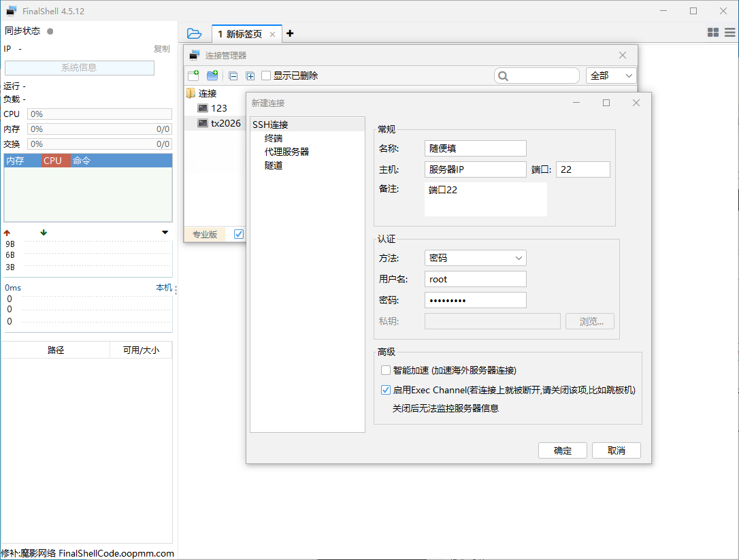739x560 pixels.
Task: Click the 可用/大小 column header
Action: [x=141, y=350]
